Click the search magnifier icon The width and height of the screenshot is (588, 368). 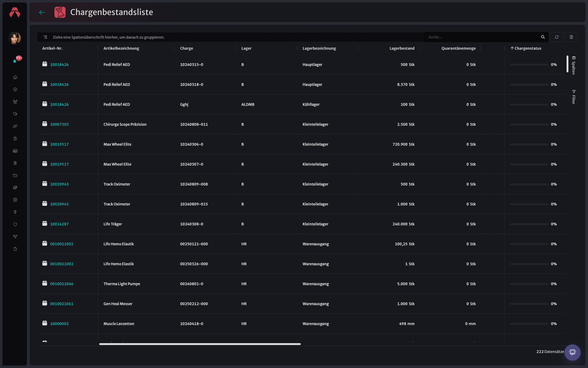[543, 37]
